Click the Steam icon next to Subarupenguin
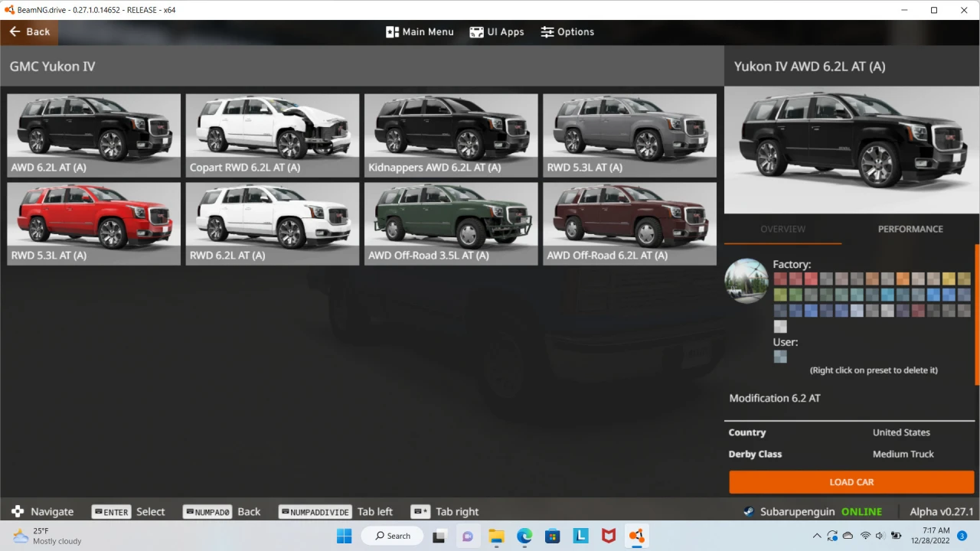 pyautogui.click(x=748, y=511)
